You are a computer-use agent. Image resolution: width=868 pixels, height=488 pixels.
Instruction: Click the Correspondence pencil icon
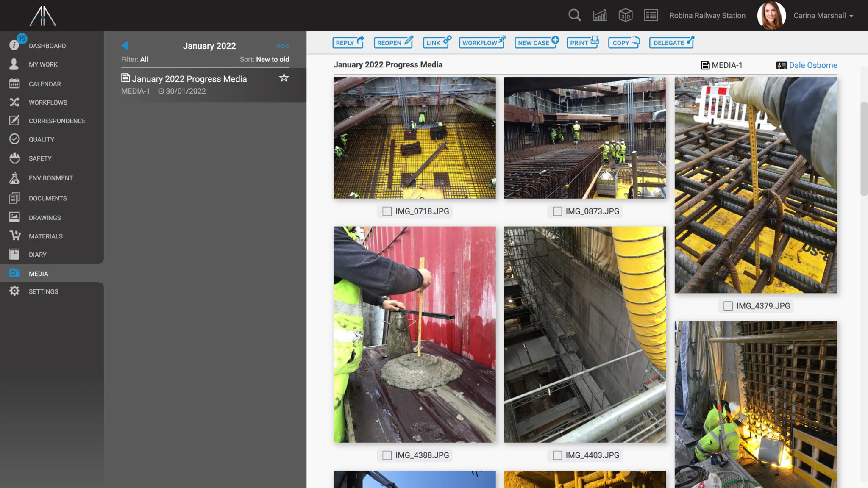[14, 120]
